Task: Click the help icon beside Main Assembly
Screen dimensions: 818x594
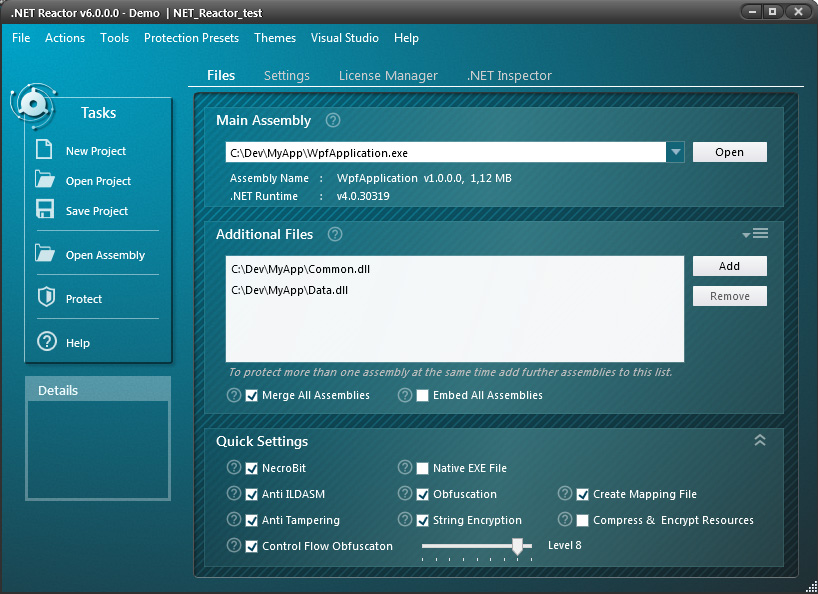Action: pyautogui.click(x=333, y=120)
